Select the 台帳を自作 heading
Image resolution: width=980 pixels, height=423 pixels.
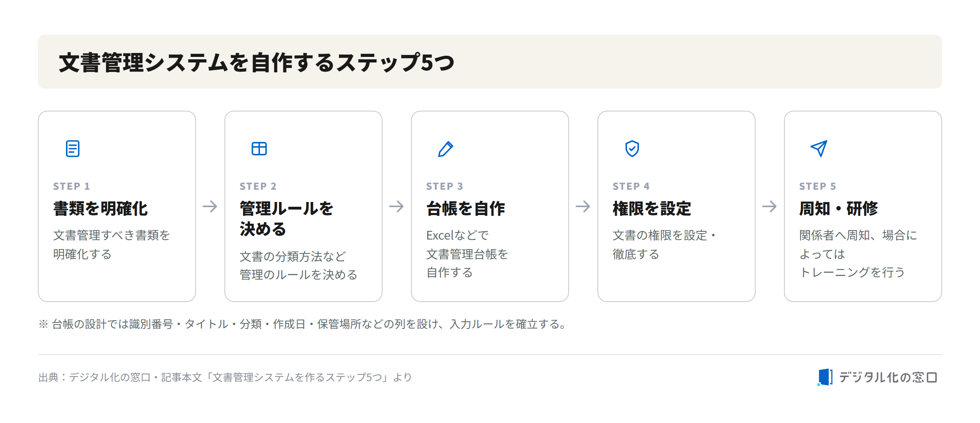[x=465, y=209]
